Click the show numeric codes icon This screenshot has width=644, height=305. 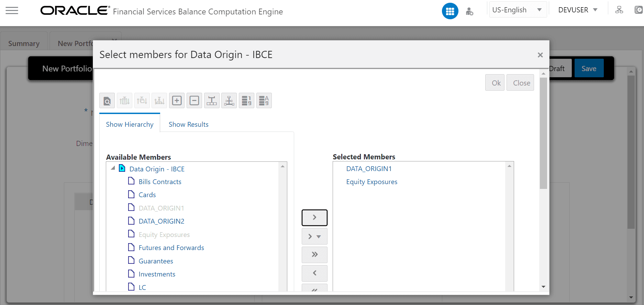point(246,101)
